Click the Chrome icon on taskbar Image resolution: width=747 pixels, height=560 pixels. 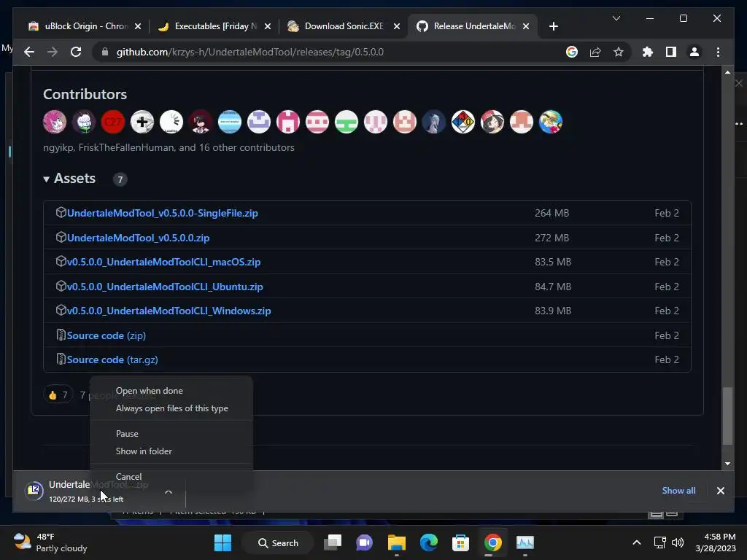point(492,542)
